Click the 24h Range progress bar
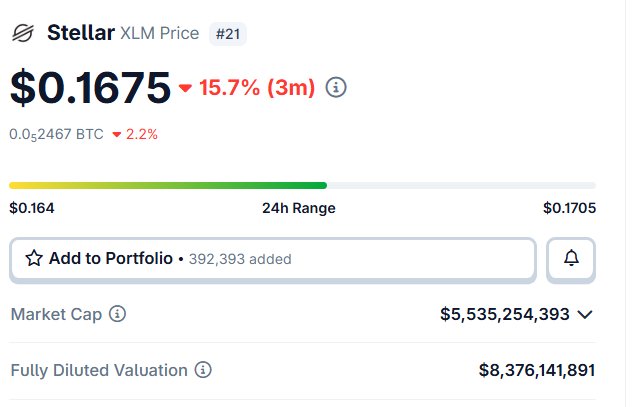 tap(302, 185)
